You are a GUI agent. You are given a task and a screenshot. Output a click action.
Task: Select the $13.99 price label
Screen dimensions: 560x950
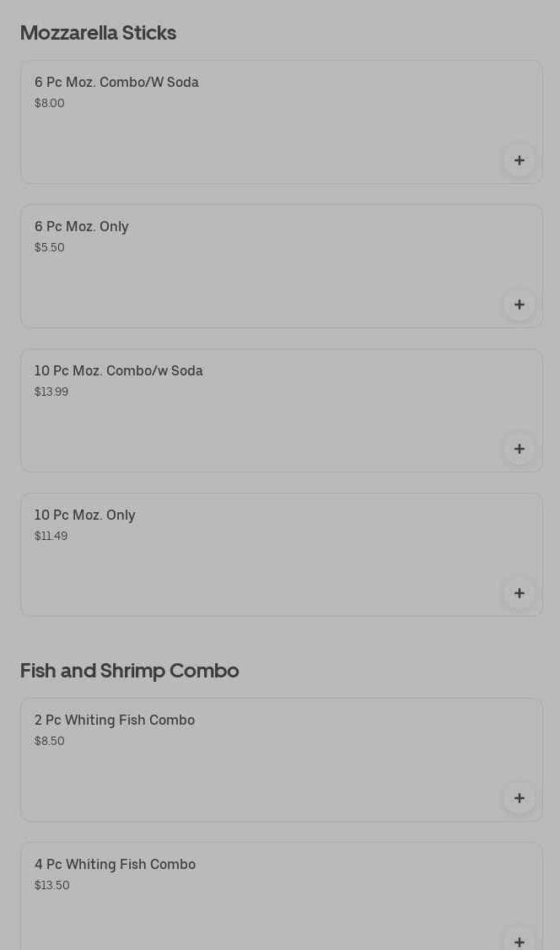point(51,391)
